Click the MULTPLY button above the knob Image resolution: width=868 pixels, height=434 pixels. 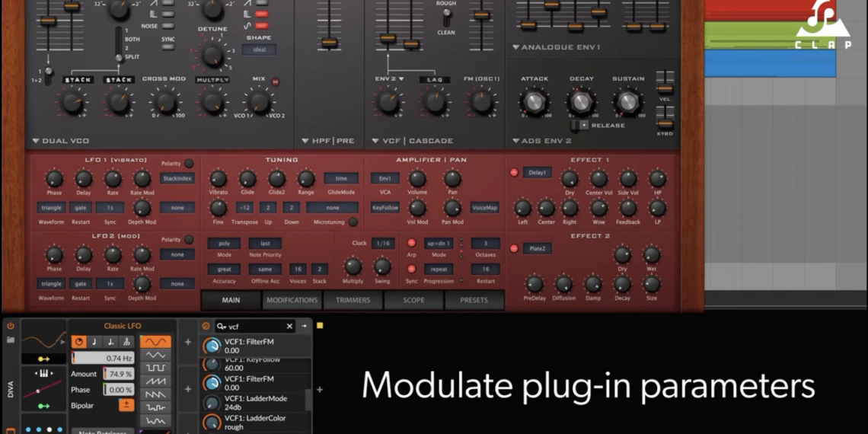point(212,80)
